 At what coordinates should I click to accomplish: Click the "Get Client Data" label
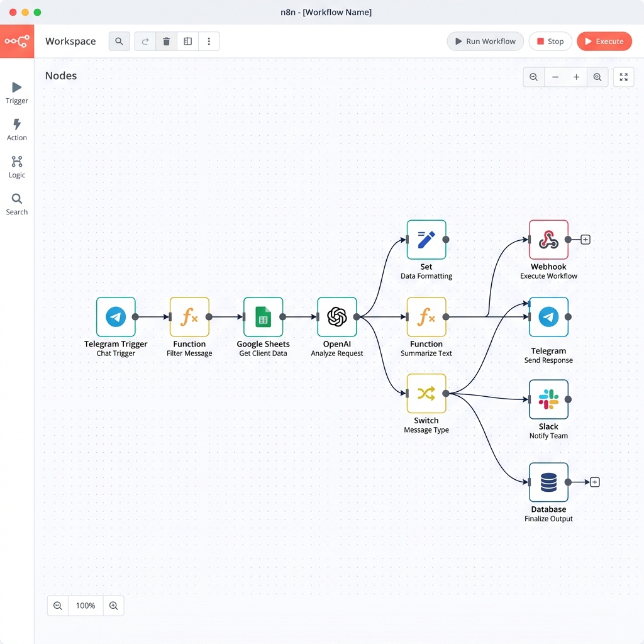[x=264, y=353]
